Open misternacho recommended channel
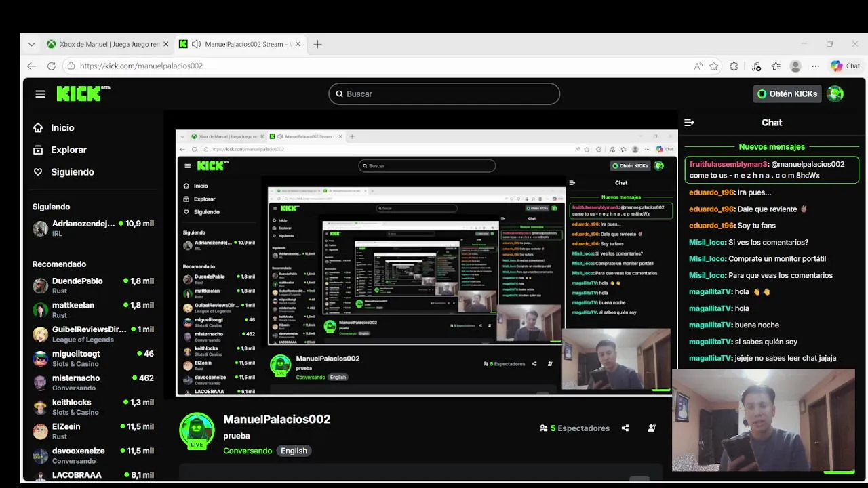This screenshot has height=488, width=868. coord(94,382)
